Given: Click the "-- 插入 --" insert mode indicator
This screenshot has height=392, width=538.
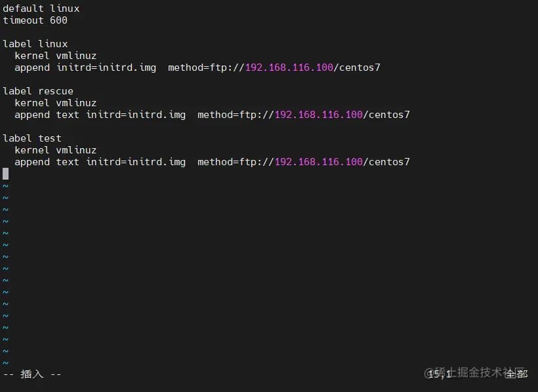Looking at the screenshot, I should click(x=32, y=374).
